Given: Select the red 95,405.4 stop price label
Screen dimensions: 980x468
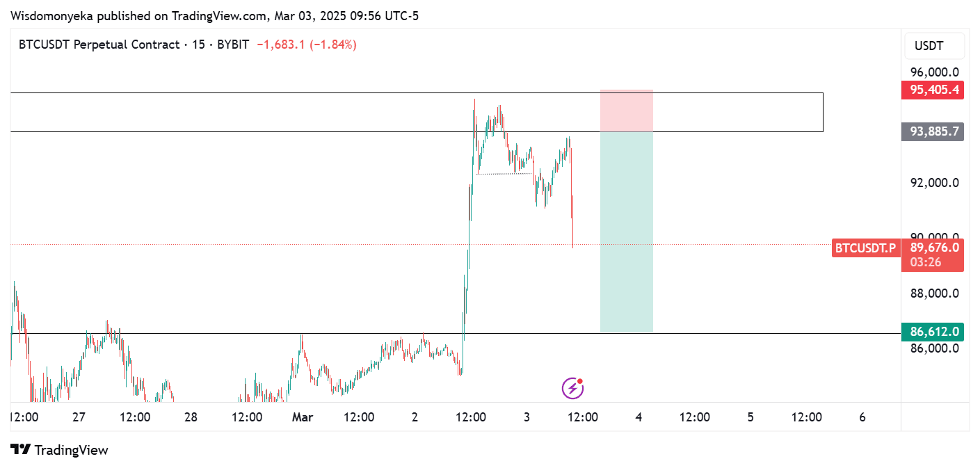Looking at the screenshot, I should point(932,90).
